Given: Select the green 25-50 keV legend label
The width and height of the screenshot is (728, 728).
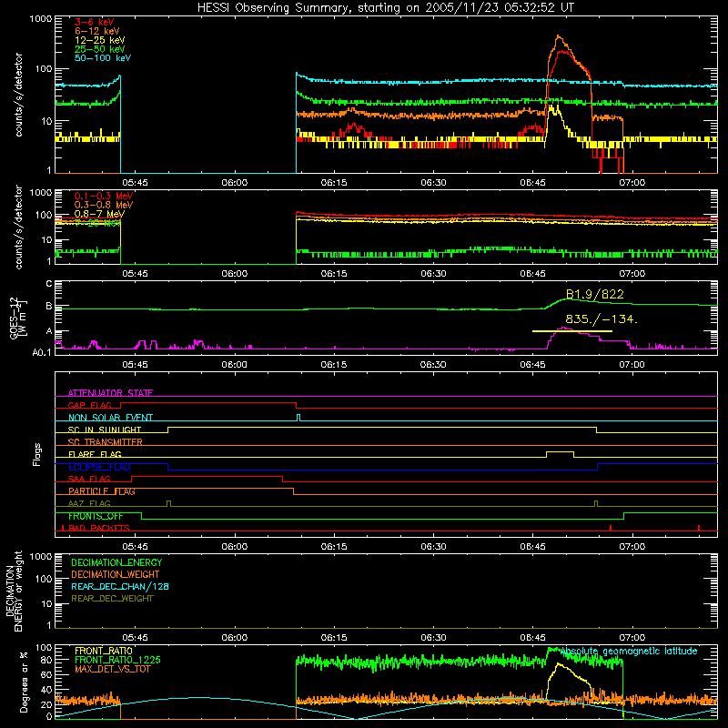Looking at the screenshot, I should (x=100, y=49).
